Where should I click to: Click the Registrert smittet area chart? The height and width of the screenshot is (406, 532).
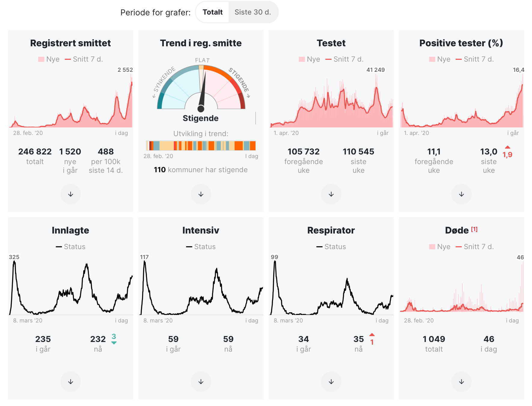71,101
